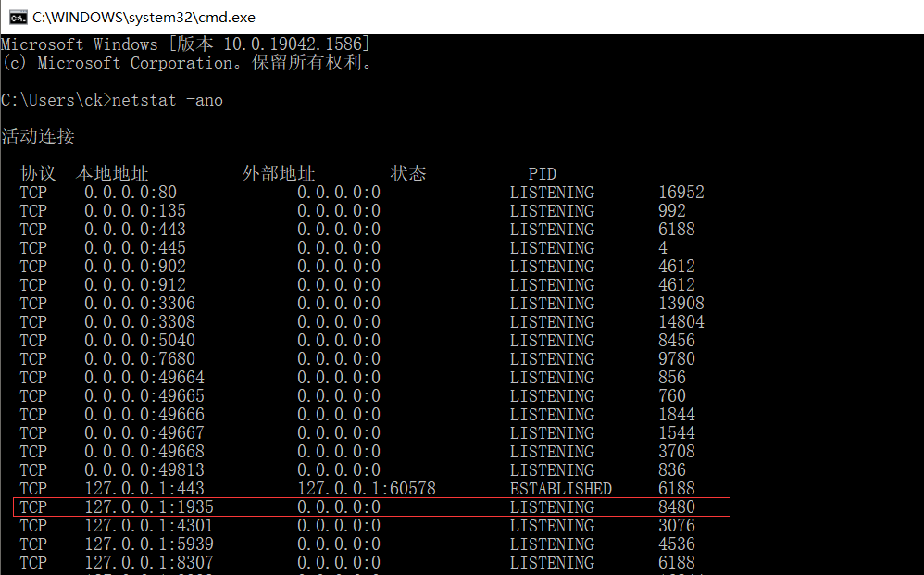The image size is (924, 575).
Task: Click the ESTABLISHED state text
Action: 560,488
